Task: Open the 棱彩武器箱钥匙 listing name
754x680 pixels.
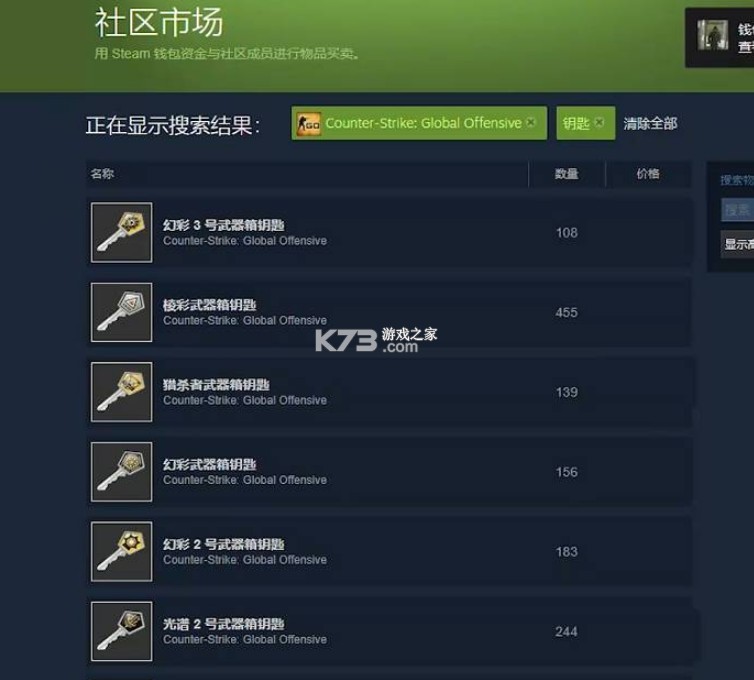Action: pyautogui.click(x=209, y=305)
